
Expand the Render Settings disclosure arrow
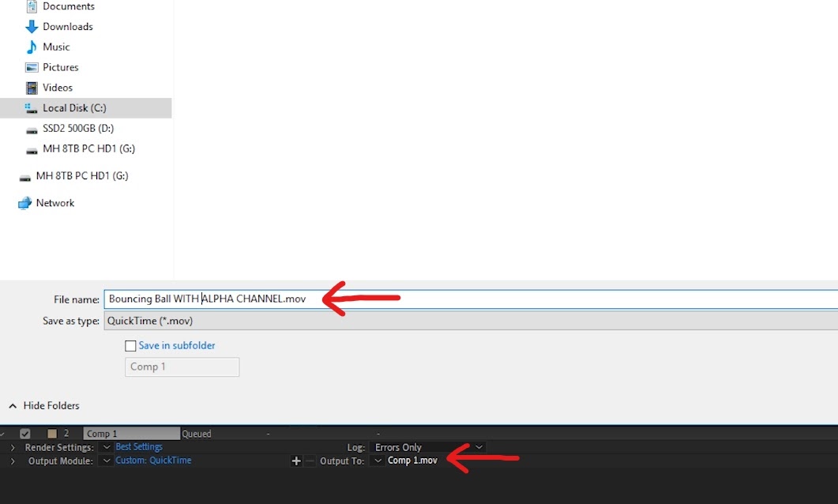pos(13,447)
